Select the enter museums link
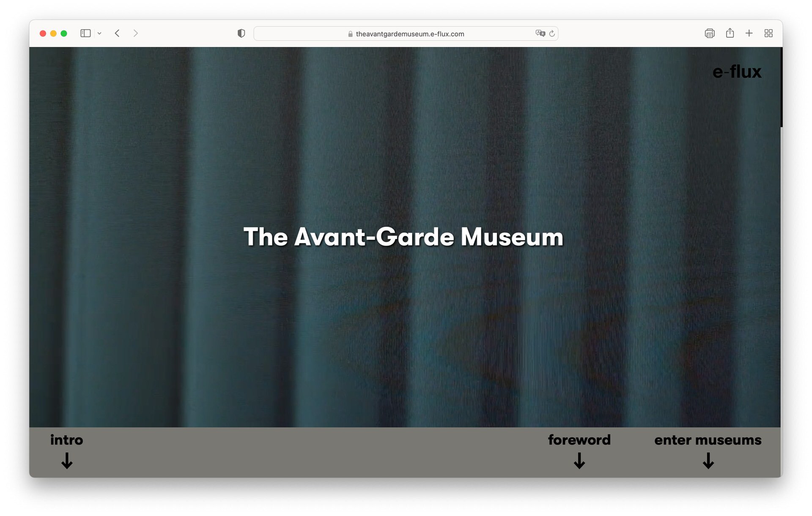The height and width of the screenshot is (516, 812). click(708, 440)
